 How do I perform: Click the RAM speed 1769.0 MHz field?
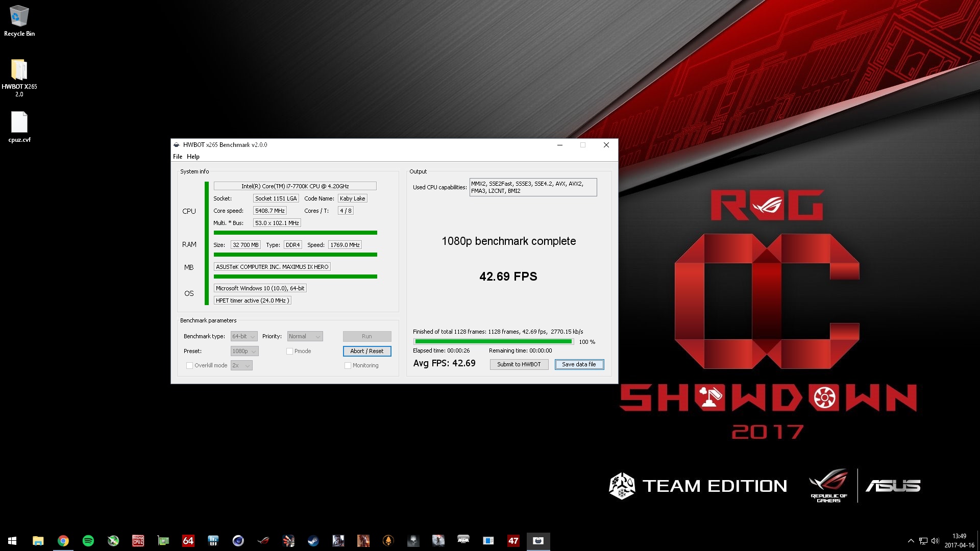pos(345,245)
